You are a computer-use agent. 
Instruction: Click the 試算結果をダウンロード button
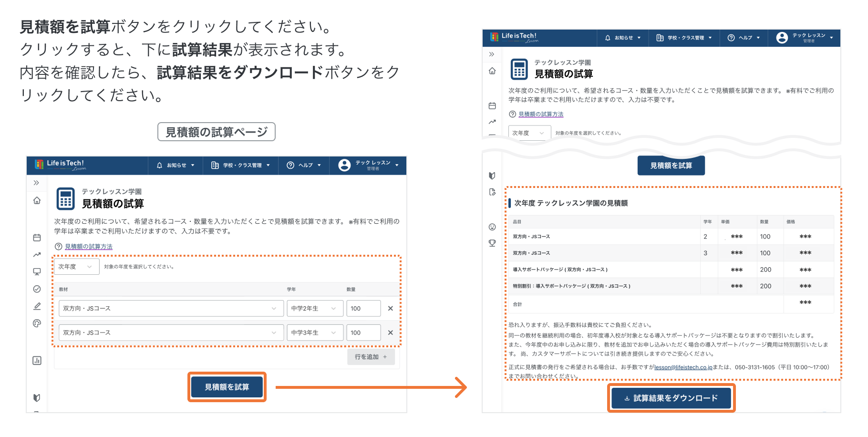(x=671, y=398)
